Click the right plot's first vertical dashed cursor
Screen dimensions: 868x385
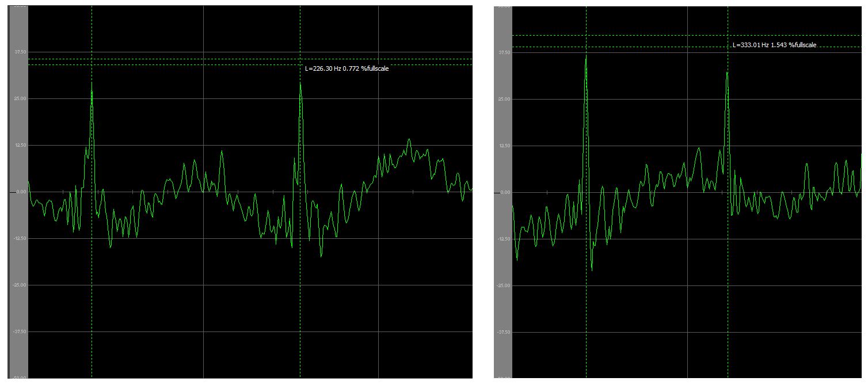tap(586, 317)
